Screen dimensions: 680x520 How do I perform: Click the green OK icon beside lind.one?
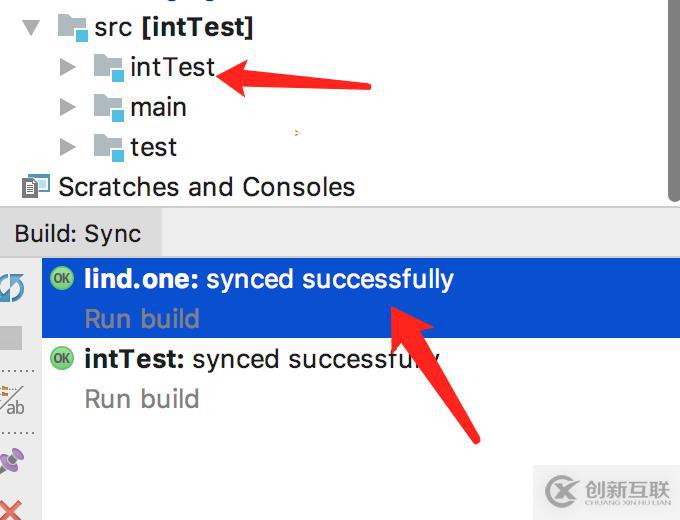click(63, 279)
